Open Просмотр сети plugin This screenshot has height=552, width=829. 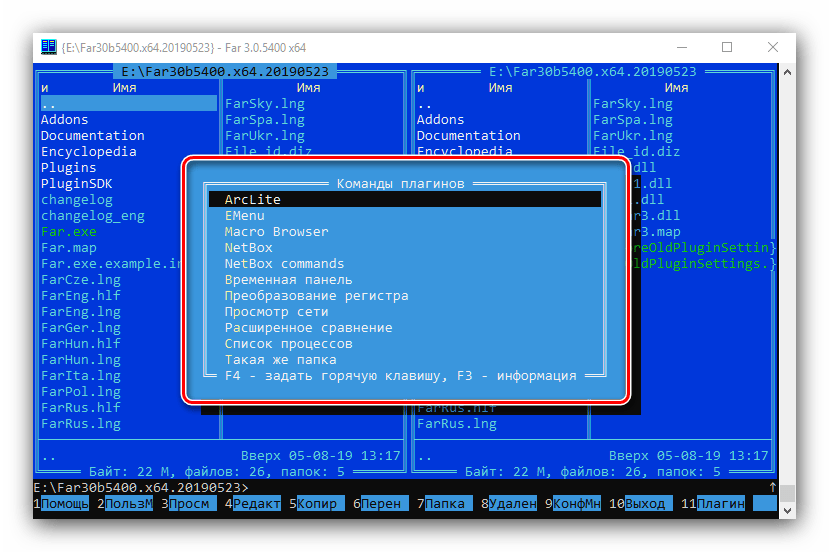coord(405,311)
